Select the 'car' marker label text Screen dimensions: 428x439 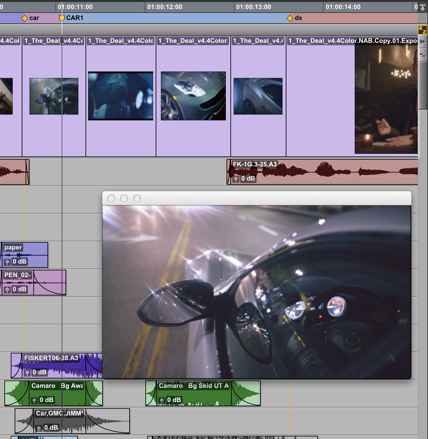[34, 18]
